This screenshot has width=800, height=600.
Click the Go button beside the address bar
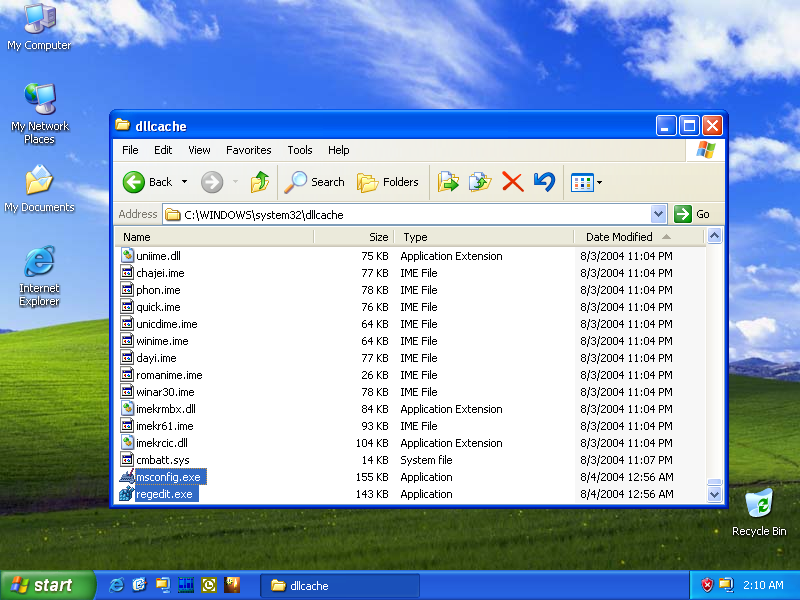pyautogui.click(x=692, y=214)
